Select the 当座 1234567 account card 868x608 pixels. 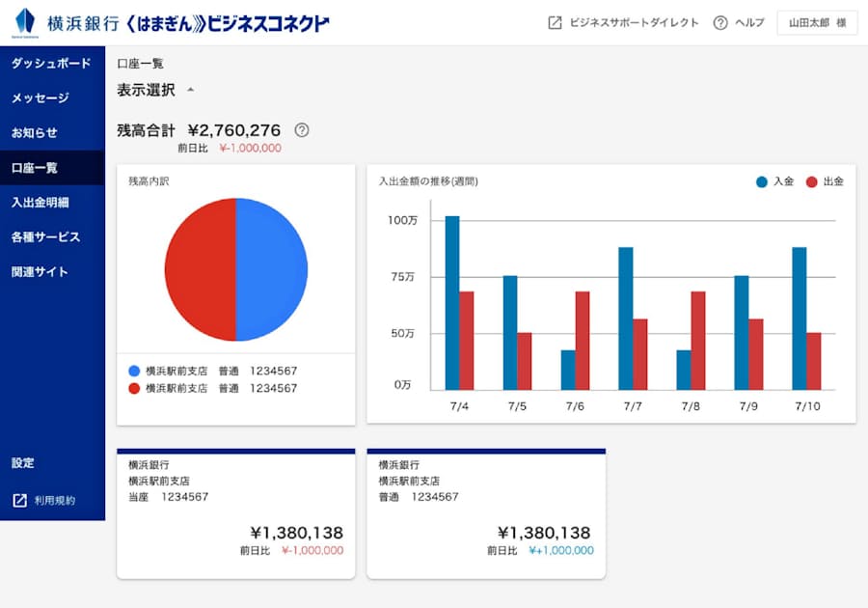click(235, 513)
